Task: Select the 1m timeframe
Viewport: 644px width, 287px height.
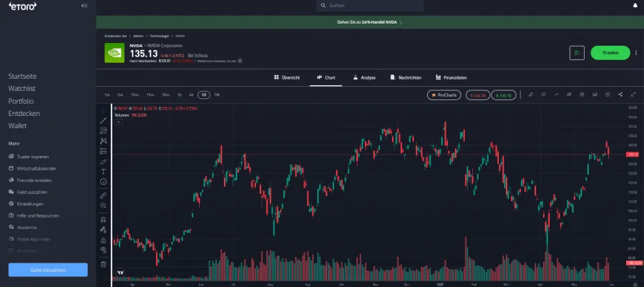Action: tap(107, 95)
